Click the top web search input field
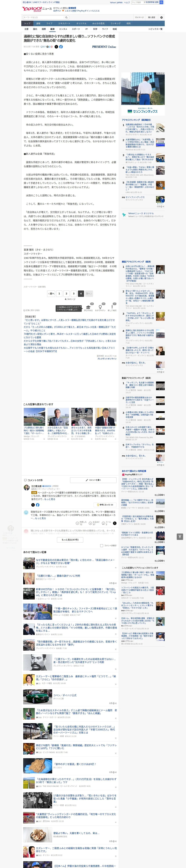This screenshot has width=186, height=868. (137, 2)
